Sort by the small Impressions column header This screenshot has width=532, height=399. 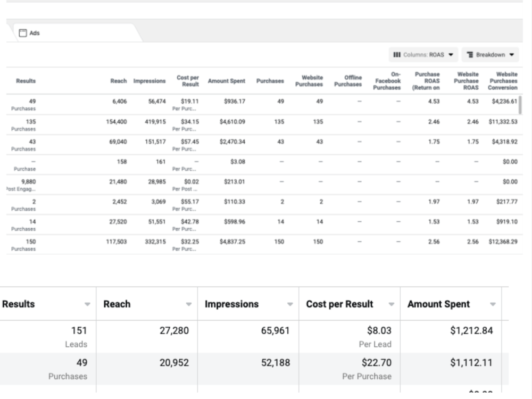149,81
